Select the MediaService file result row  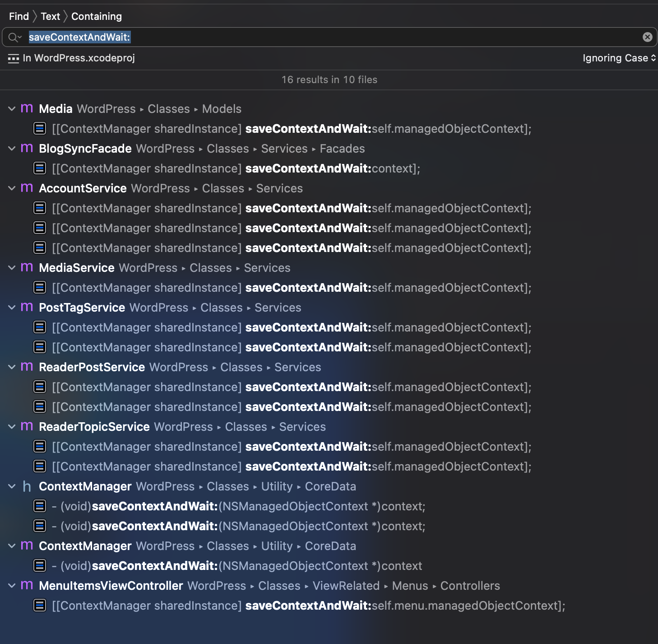point(329,268)
